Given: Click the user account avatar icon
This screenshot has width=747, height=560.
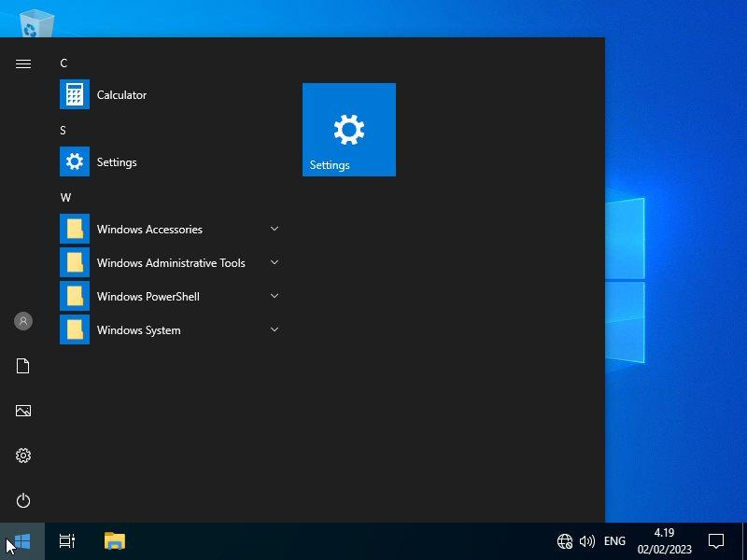Looking at the screenshot, I should click(22, 321).
